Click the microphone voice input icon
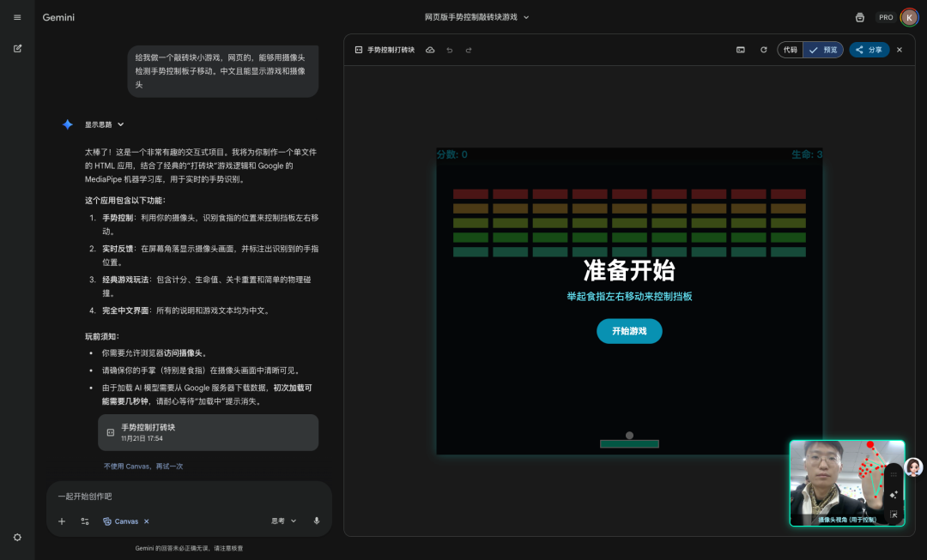Viewport: 927px width, 560px height. [316, 521]
